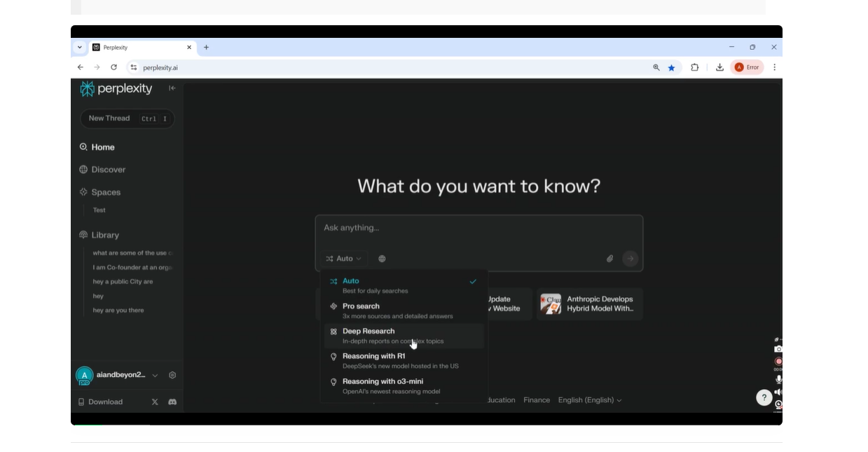Viewport: 868px width, 452px height.
Task: Open thread 'I am Co-founder at an orga'
Action: [x=133, y=268]
